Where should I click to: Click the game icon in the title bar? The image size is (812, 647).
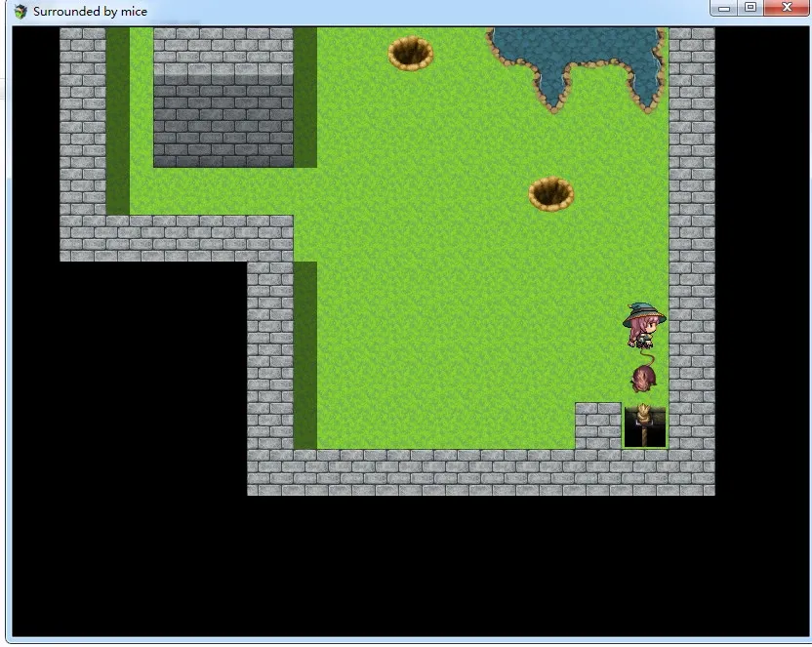tap(20, 12)
